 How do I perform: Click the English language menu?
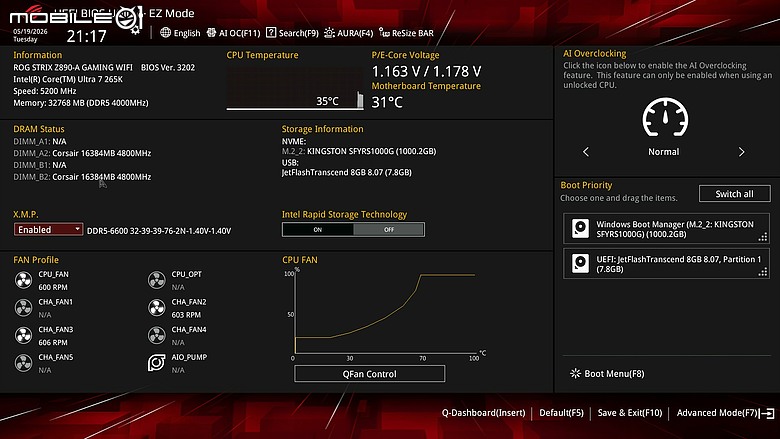(187, 33)
